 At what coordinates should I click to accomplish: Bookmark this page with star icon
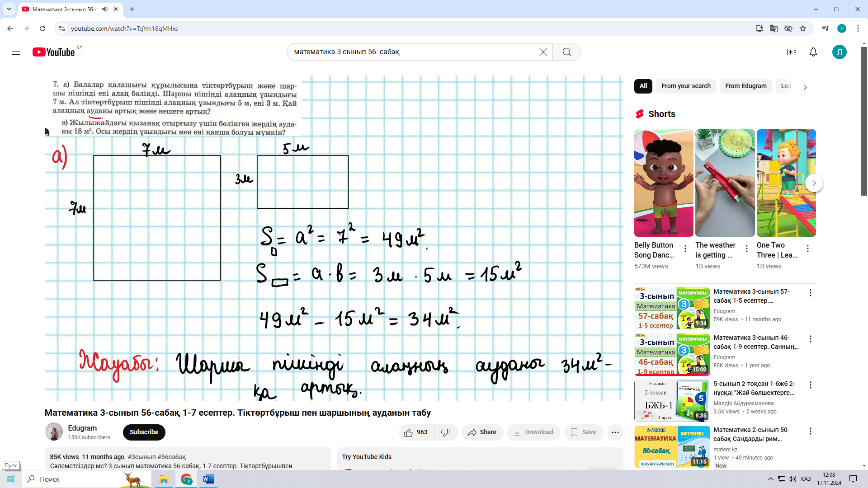coord(803,28)
